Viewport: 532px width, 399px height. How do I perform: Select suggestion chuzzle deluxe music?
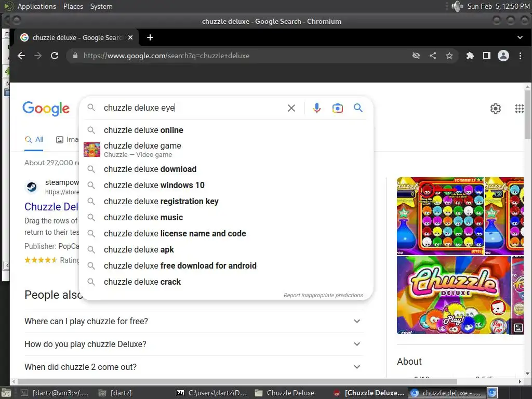[x=226, y=218]
